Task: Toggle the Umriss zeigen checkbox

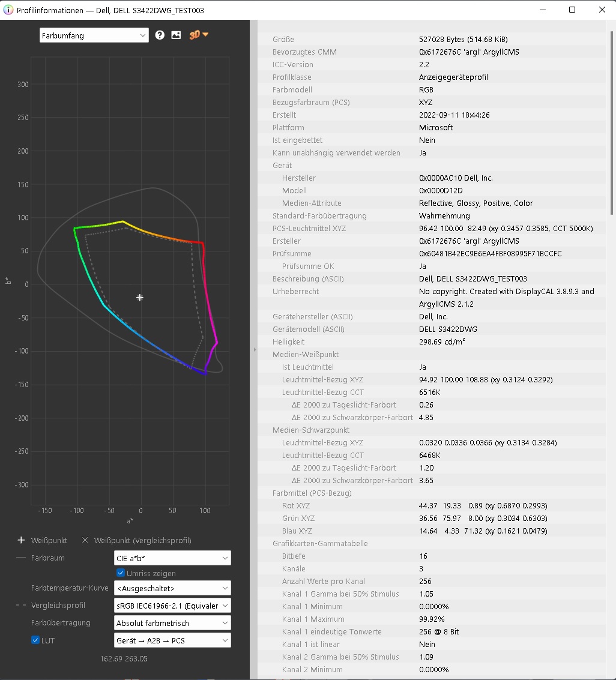Action: (121, 573)
